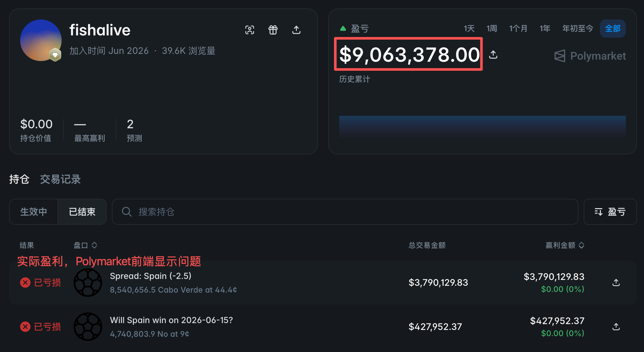The width and height of the screenshot is (644, 352).
Task: Switch to the 持仓 tab
Action: (19, 179)
